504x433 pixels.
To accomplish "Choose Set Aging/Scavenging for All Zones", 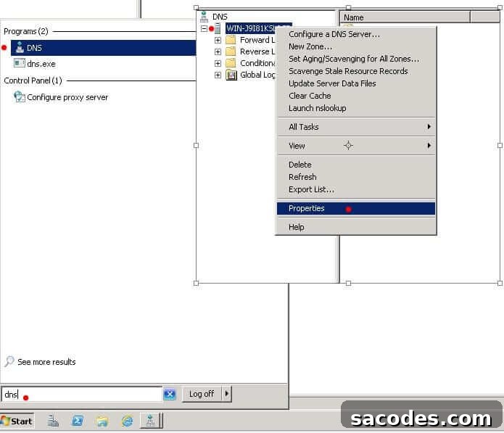I will tap(356, 59).
